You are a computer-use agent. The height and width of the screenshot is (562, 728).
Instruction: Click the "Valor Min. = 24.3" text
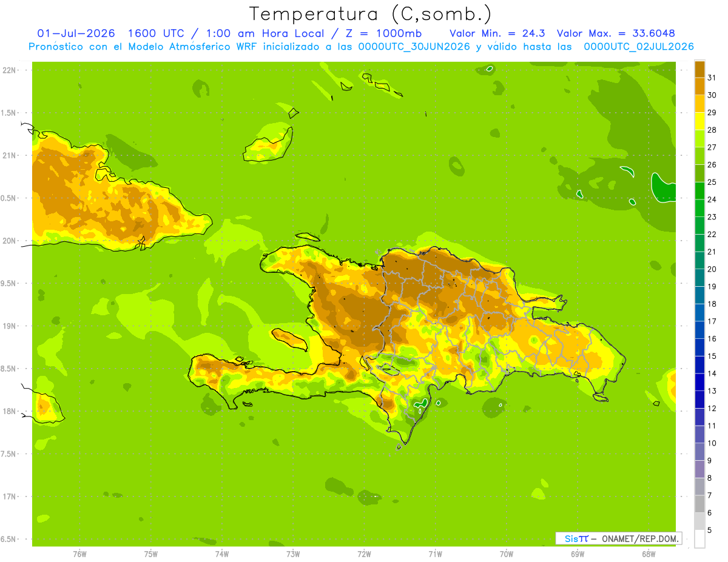(x=497, y=33)
